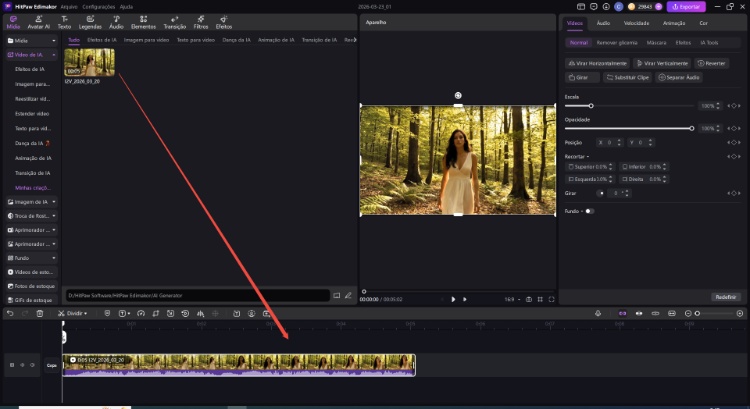The width and height of the screenshot is (750, 409).
Task: Open the Arquivo menu
Action: coord(69,7)
